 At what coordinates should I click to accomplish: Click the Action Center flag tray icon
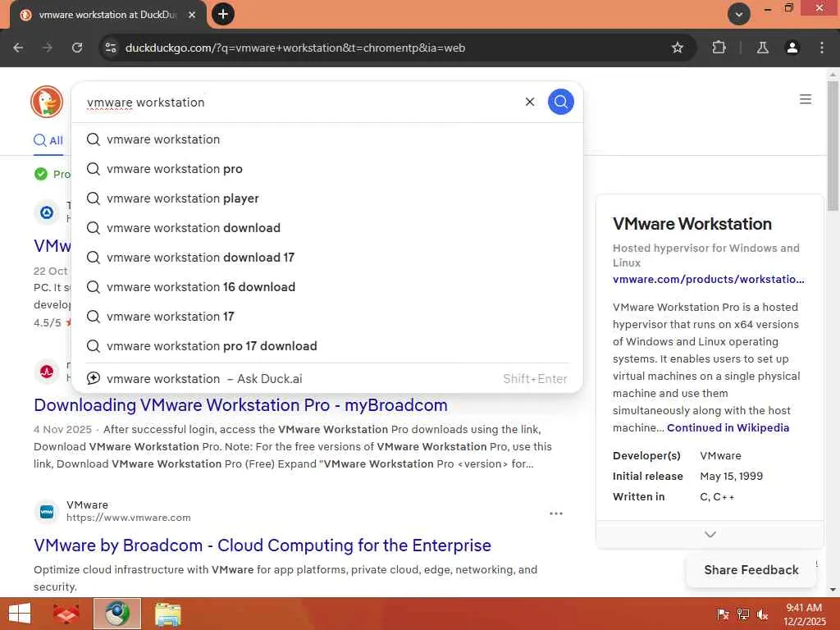click(723, 614)
